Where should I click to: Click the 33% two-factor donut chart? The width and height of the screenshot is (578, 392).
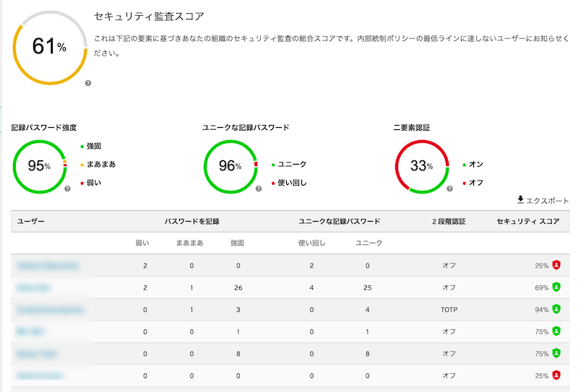tap(421, 166)
